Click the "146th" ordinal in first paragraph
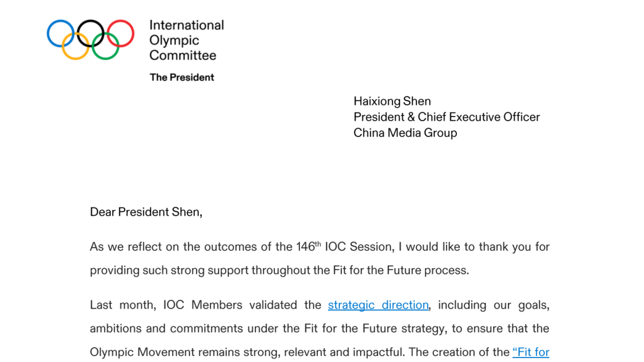 point(308,247)
